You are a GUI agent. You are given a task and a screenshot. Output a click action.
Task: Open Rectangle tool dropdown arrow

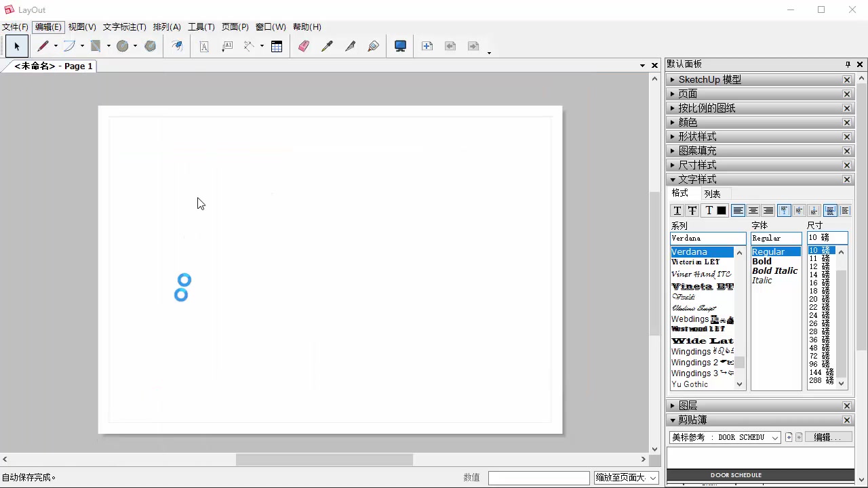[108, 46]
